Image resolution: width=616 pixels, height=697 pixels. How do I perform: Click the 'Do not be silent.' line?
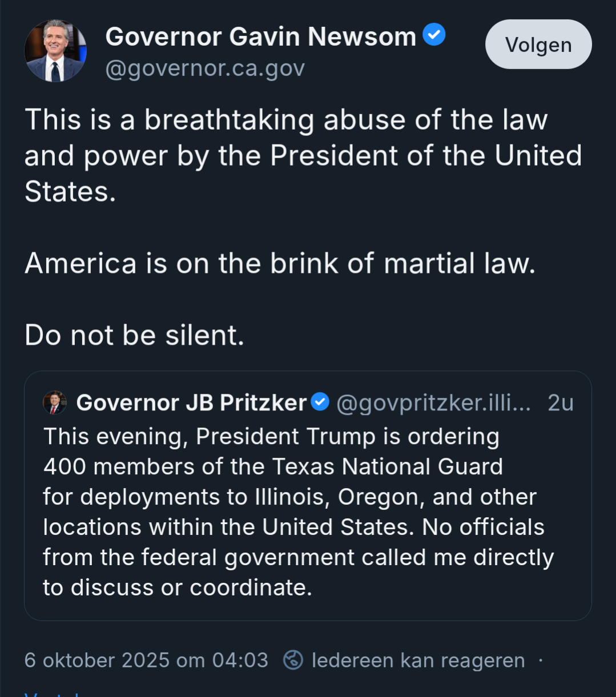[x=134, y=335]
